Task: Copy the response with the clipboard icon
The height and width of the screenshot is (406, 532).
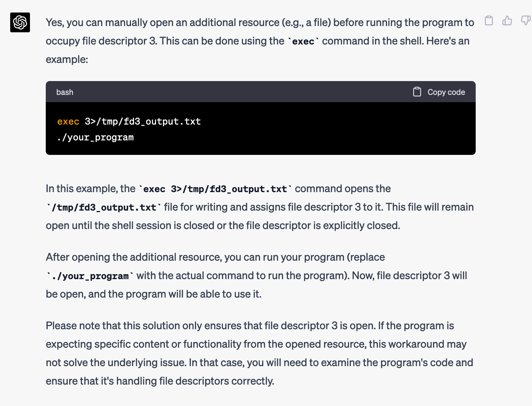Action: (489, 21)
